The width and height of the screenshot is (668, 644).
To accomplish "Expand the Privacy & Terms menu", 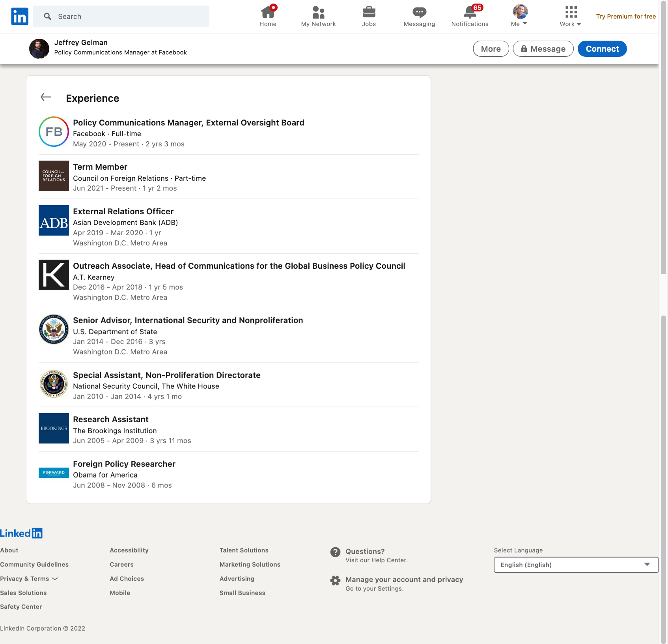I will click(x=29, y=578).
